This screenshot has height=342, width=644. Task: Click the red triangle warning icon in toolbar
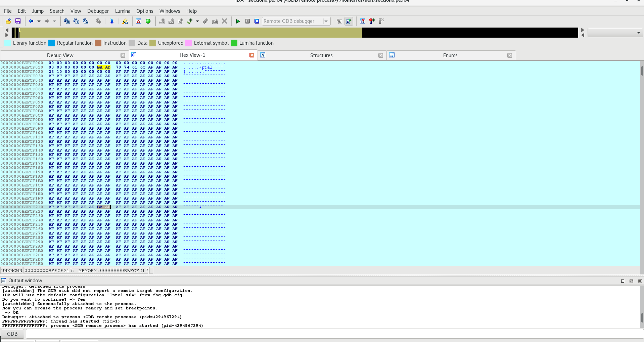click(138, 21)
